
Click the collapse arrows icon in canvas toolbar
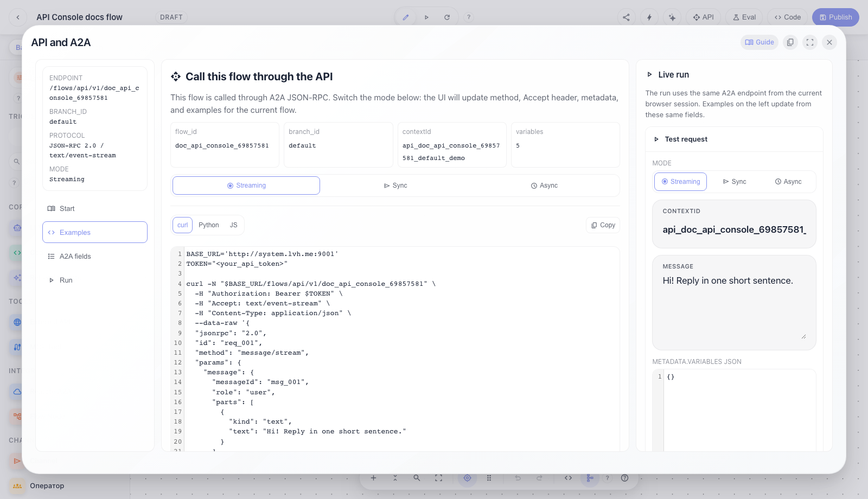click(395, 478)
